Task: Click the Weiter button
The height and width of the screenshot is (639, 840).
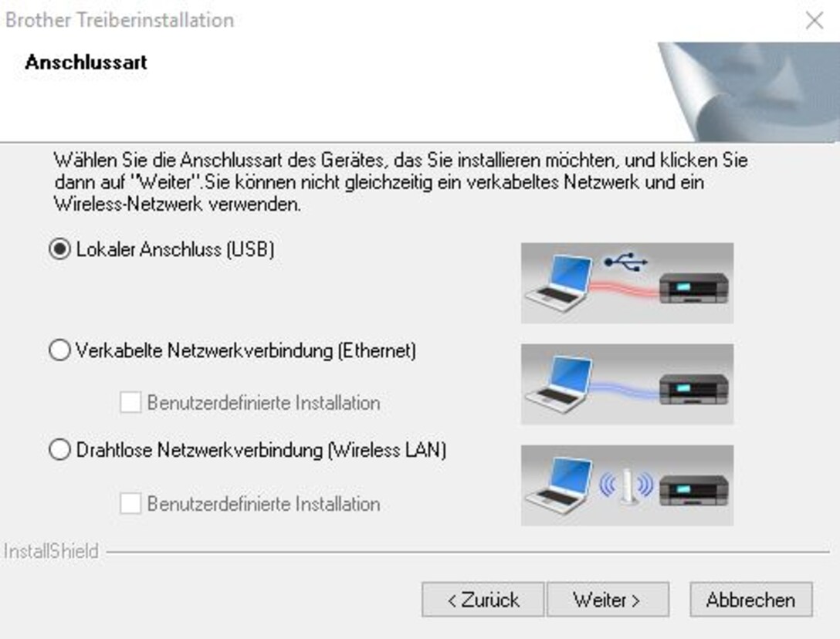Action: click(608, 600)
